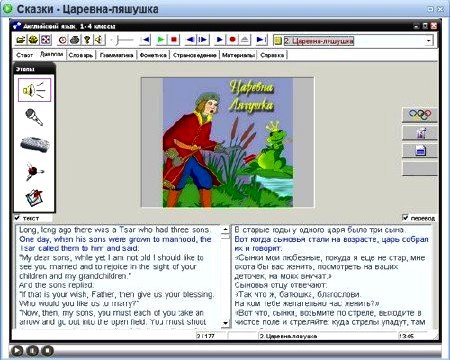Skip to last phrase arrow button
Image resolution: width=450 pixels, height=360 pixels.
point(261,40)
